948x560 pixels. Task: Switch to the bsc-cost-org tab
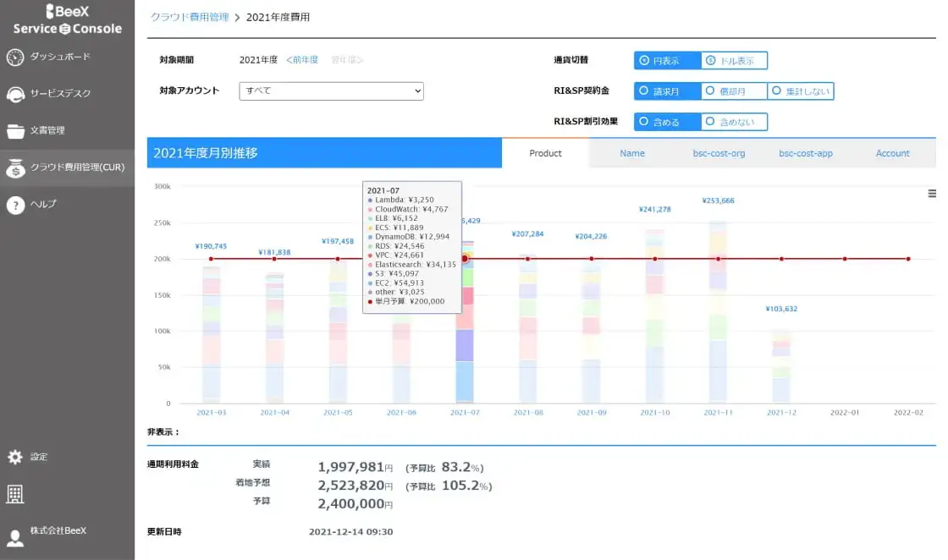[x=719, y=153]
